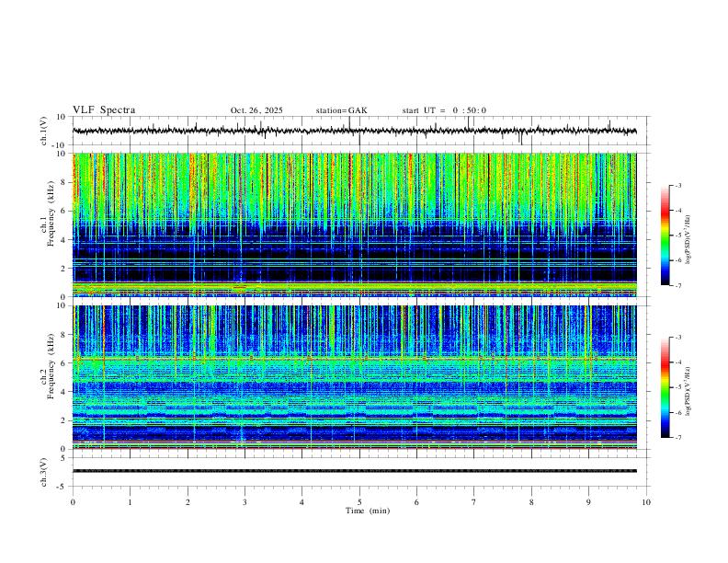This screenshot has height=563, width=728.
Task: Click ch.1 frequency axis tick "2"
Action: coord(63,268)
